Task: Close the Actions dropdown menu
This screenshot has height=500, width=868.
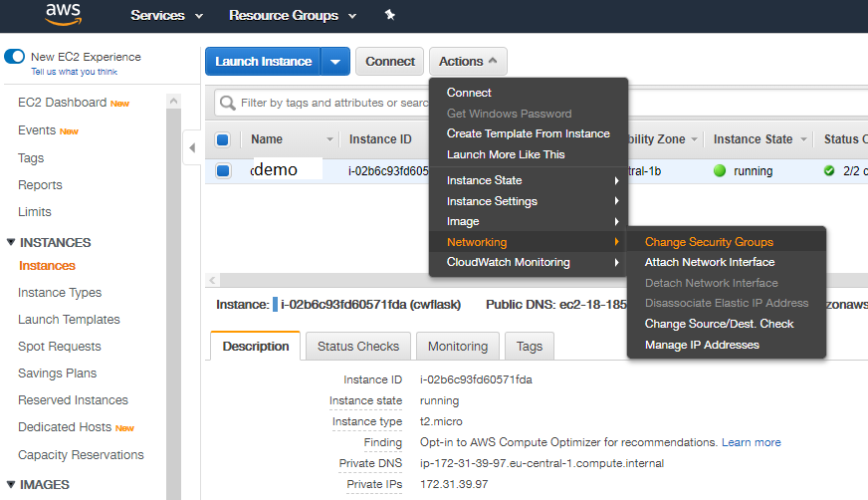Action: (x=468, y=62)
